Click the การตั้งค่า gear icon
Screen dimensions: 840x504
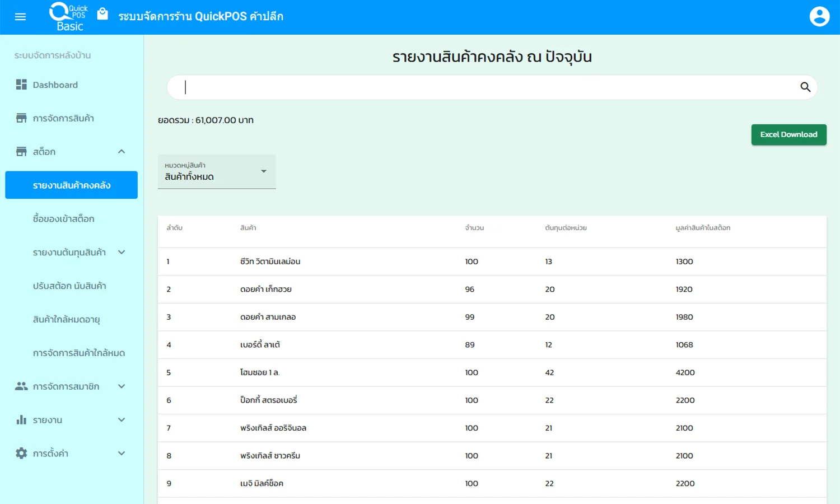(21, 454)
